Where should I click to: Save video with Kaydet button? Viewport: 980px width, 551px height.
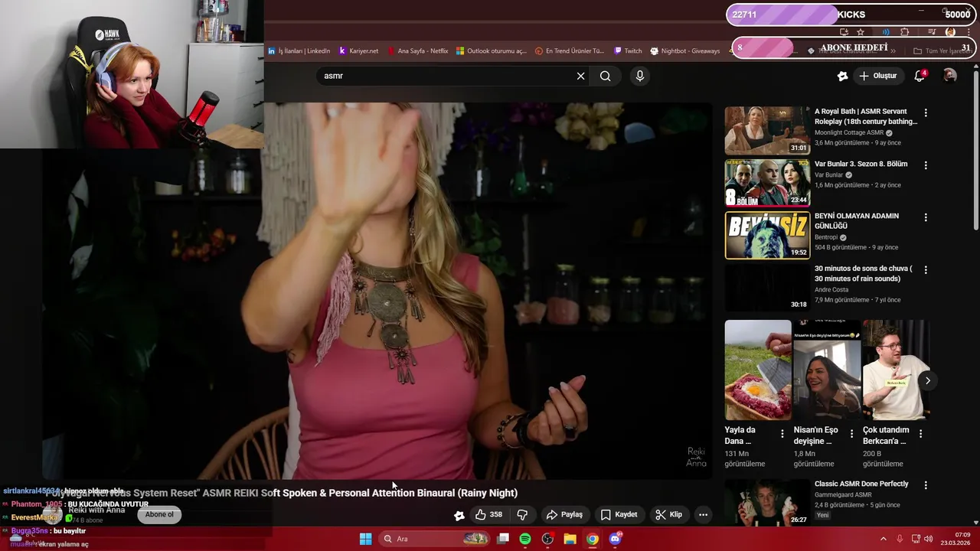click(x=619, y=514)
